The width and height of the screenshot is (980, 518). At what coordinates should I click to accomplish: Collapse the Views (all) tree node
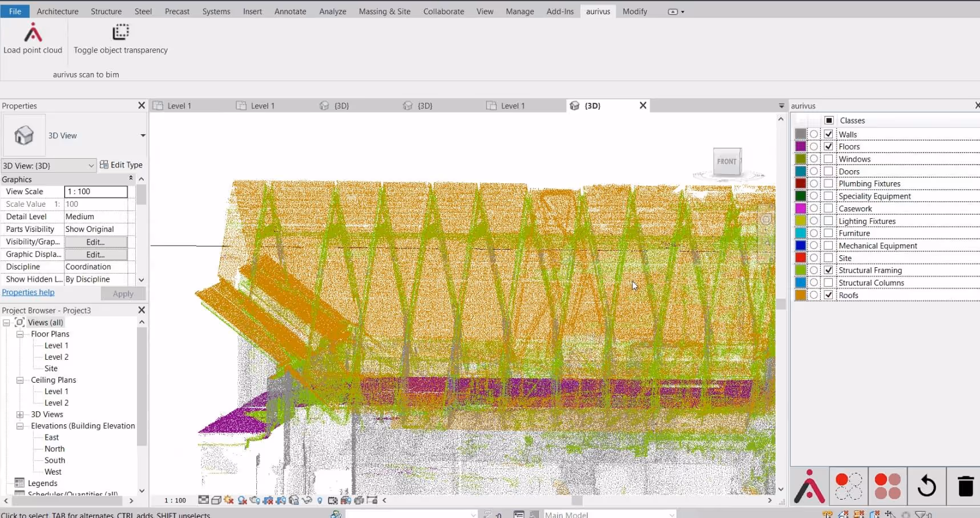6,323
